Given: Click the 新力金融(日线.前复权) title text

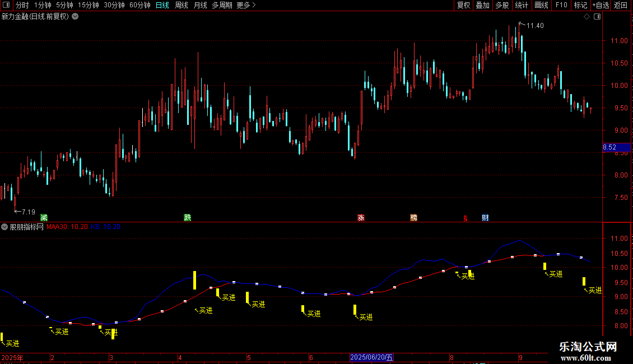Looking at the screenshot, I should click(x=35, y=17).
